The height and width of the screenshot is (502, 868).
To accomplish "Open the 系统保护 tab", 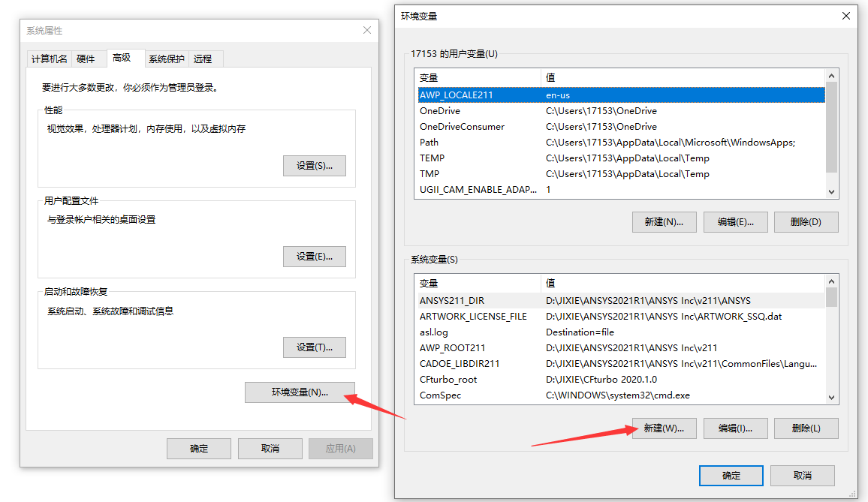I will (166, 59).
